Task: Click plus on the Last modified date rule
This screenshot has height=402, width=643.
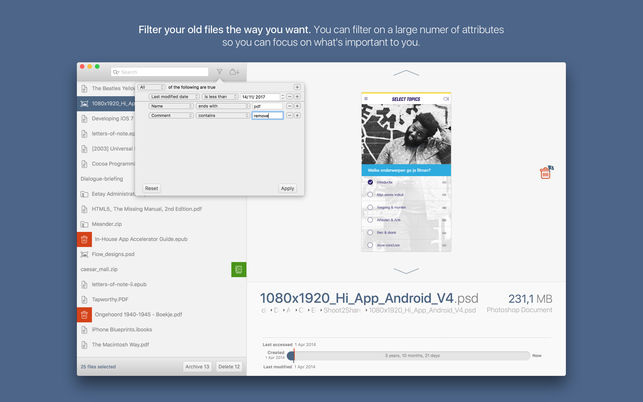Action: [x=297, y=97]
